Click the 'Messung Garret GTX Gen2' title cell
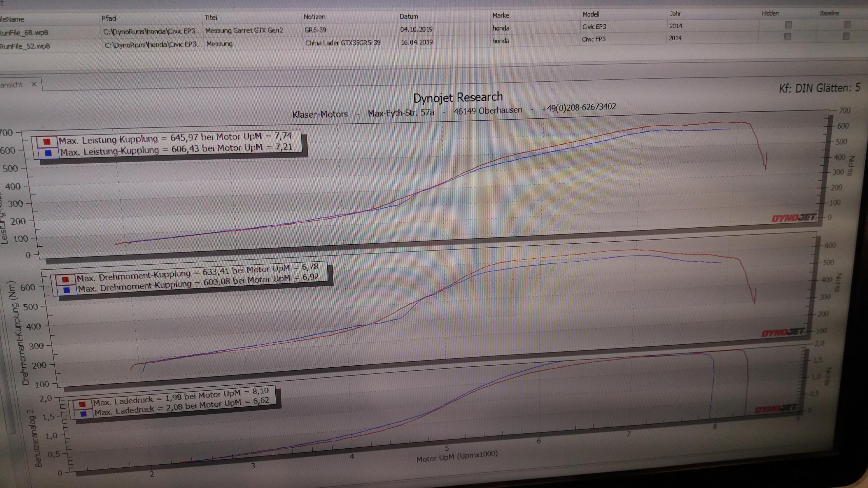Image resolution: width=868 pixels, height=488 pixels. click(244, 30)
